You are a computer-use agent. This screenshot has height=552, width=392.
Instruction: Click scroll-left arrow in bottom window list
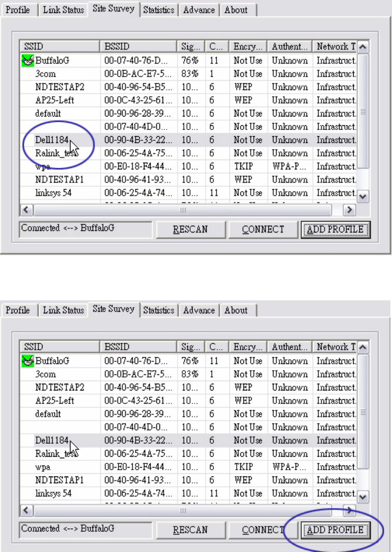(26, 510)
